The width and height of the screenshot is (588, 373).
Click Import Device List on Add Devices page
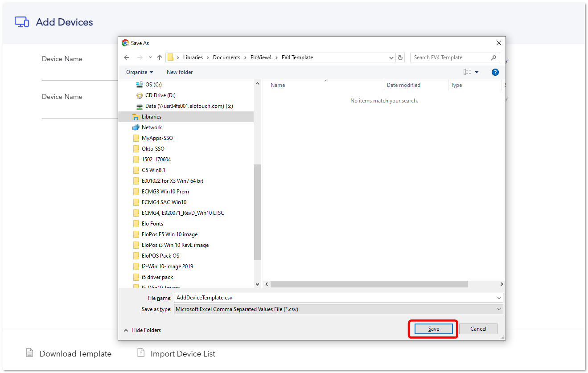pos(183,354)
